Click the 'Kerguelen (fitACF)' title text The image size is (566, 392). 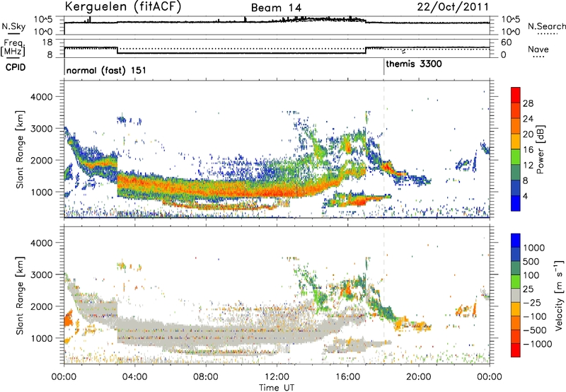coord(122,7)
